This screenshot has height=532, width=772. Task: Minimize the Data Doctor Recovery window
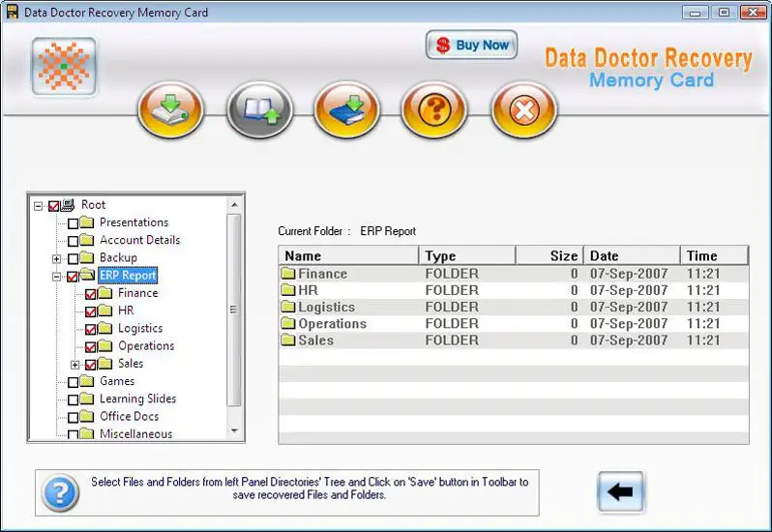tap(696, 12)
